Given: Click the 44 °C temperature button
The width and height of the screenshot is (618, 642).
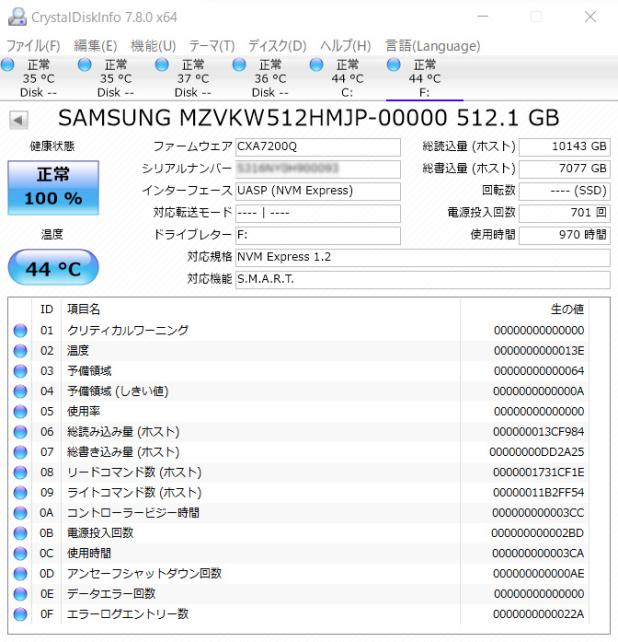Looking at the screenshot, I should 53,268.
